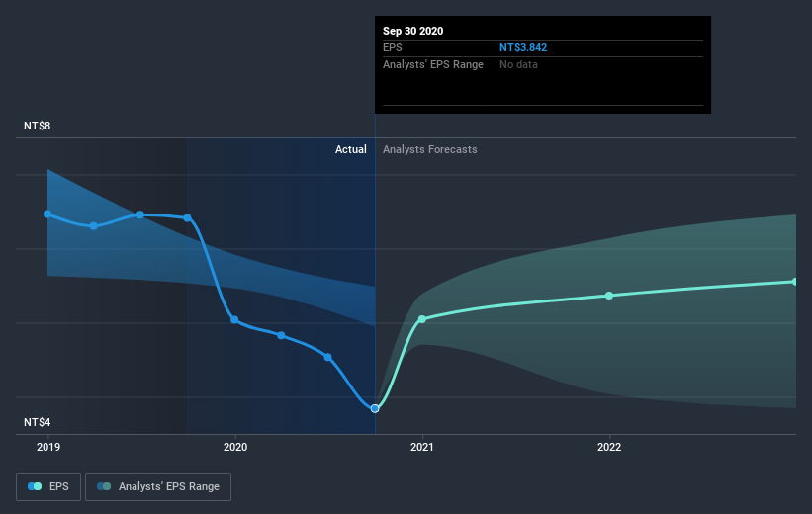
Task: Click the Sep 30 2020 tooltip date
Action: click(412, 31)
